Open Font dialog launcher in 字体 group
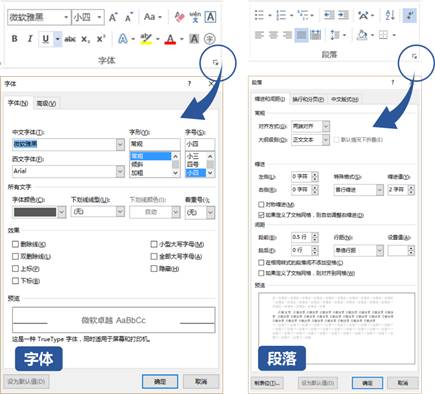435x394 pixels. pyautogui.click(x=216, y=62)
